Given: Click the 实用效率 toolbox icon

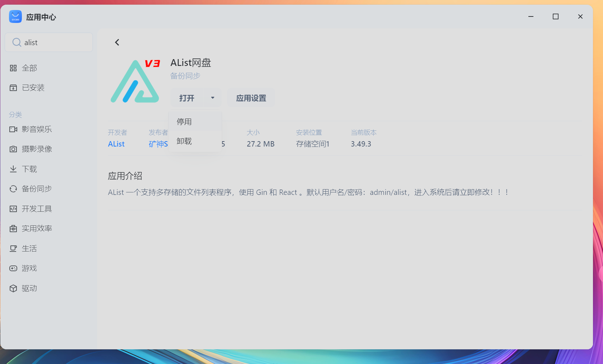Looking at the screenshot, I should [13, 229].
